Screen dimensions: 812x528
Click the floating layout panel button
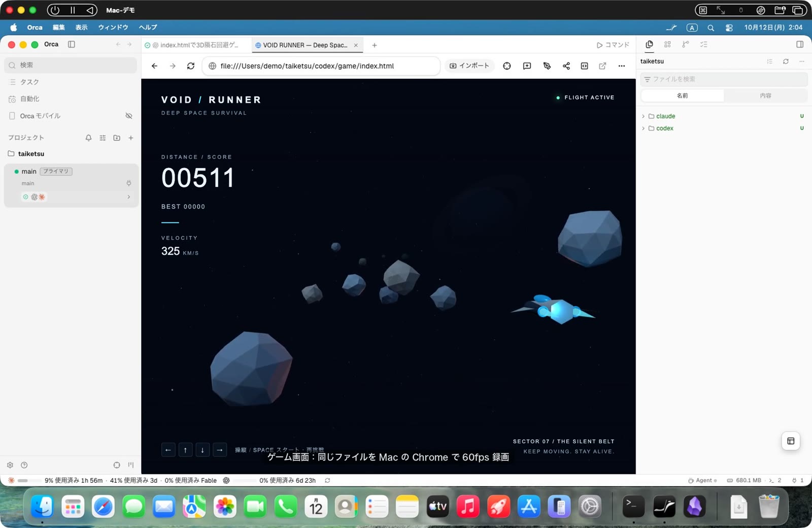(791, 441)
